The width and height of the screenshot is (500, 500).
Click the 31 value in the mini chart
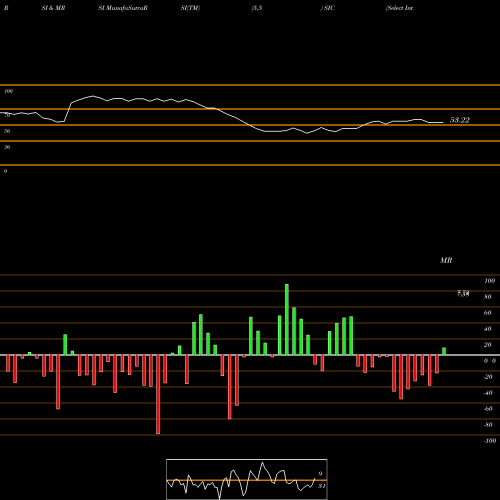[x=322, y=486]
